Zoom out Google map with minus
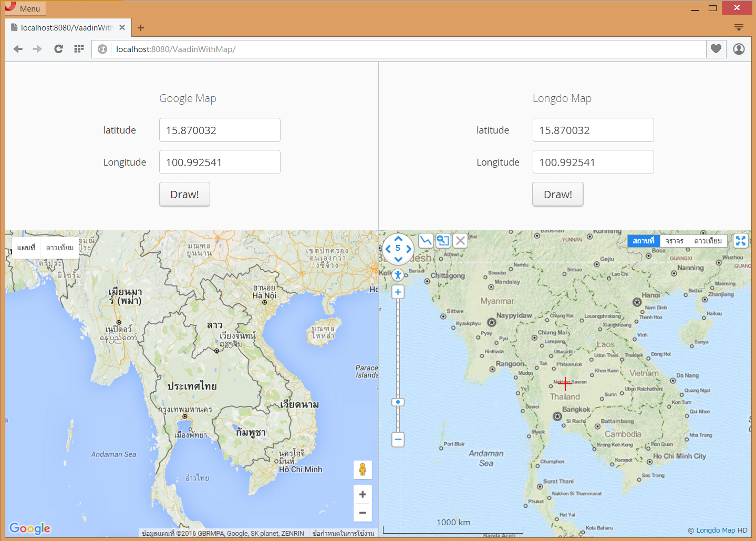Screen dimensions: 756x541 363,513
